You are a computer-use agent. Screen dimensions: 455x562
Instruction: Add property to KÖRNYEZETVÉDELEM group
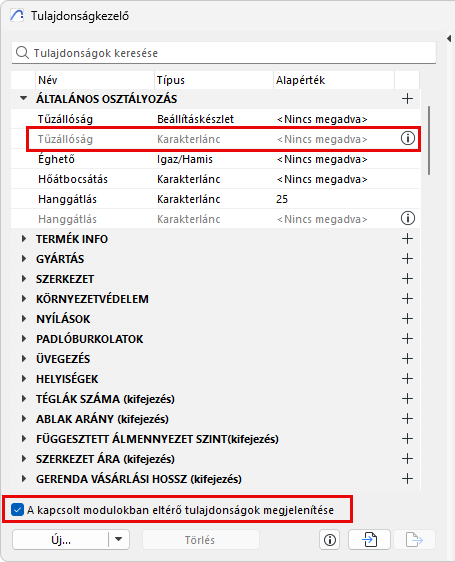point(407,299)
